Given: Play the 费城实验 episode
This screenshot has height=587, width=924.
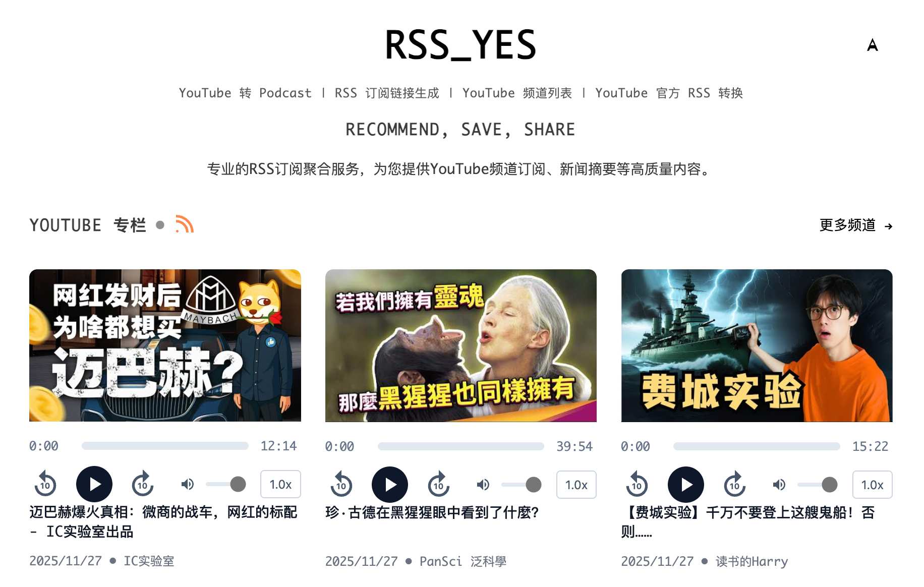Looking at the screenshot, I should point(686,485).
